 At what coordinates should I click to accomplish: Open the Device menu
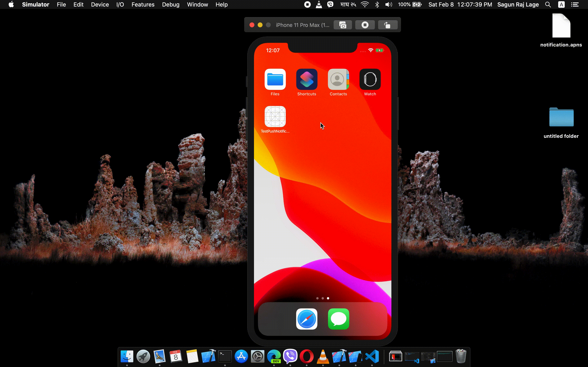click(x=100, y=5)
